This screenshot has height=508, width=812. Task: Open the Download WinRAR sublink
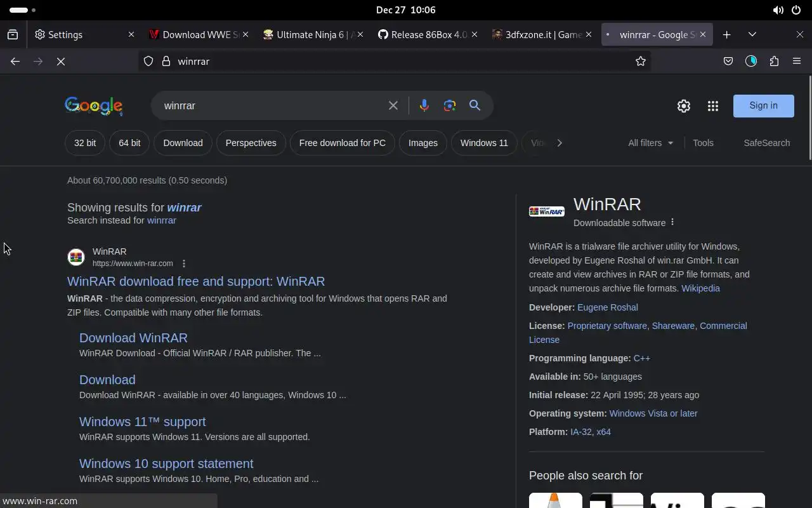pyautogui.click(x=133, y=338)
